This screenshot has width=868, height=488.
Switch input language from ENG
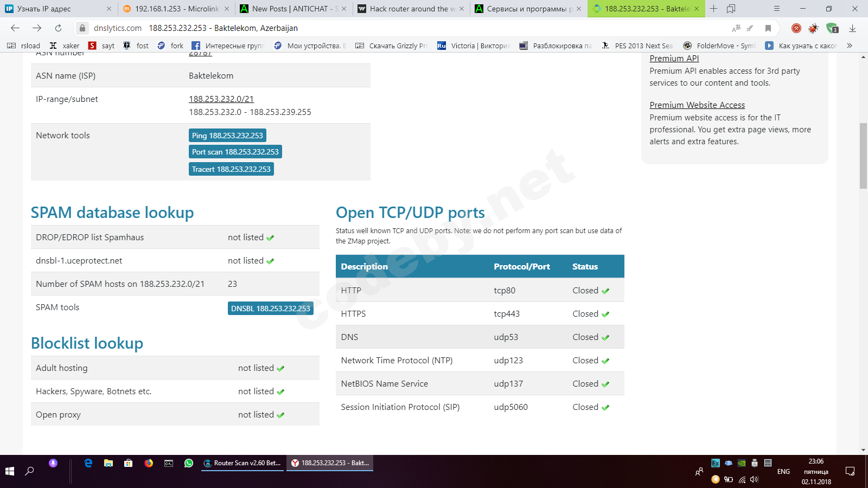pos(783,472)
